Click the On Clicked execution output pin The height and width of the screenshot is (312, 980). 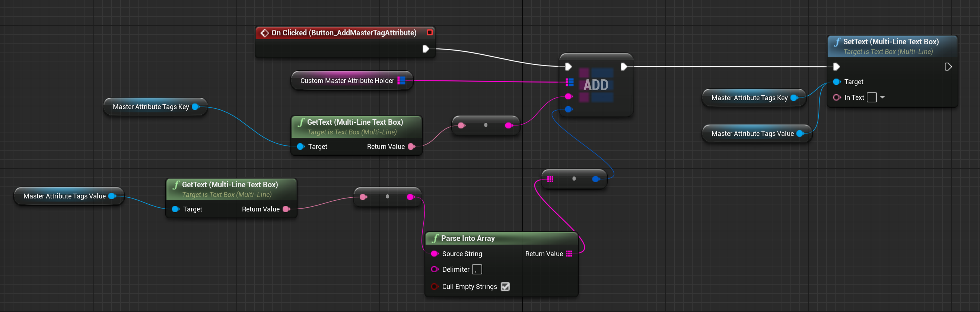point(426,49)
